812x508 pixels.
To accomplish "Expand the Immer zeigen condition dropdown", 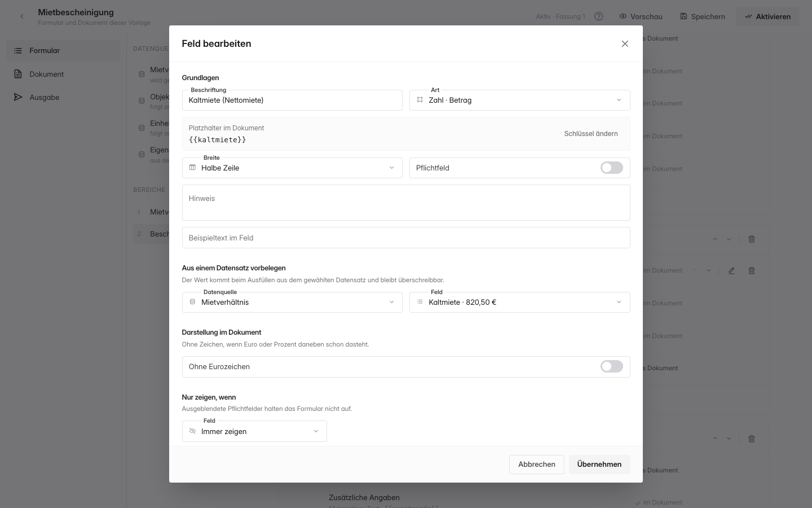I will click(x=254, y=431).
